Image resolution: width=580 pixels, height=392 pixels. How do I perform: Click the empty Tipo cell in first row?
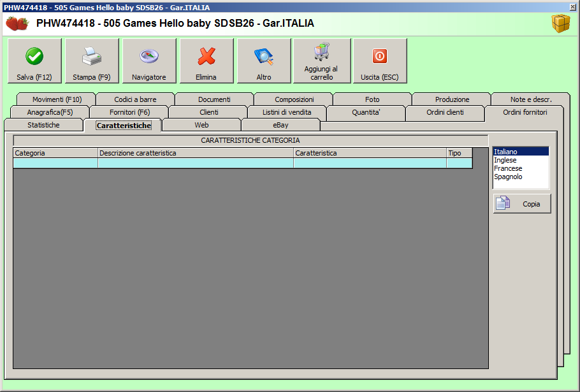tap(460, 163)
